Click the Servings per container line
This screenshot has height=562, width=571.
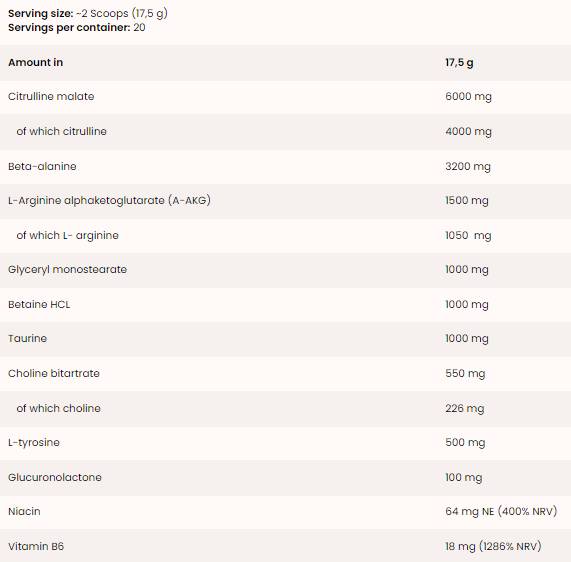(76, 27)
